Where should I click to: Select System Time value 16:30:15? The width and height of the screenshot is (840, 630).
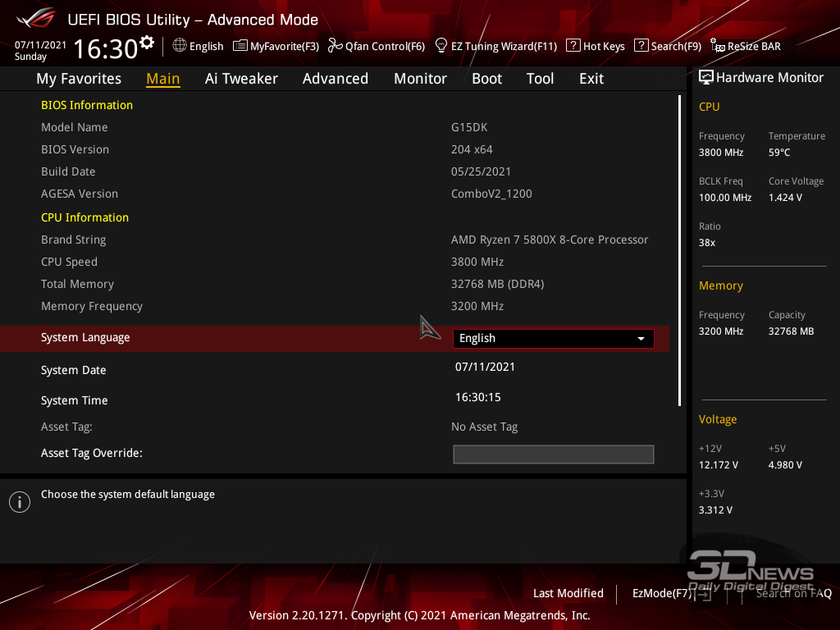(478, 398)
